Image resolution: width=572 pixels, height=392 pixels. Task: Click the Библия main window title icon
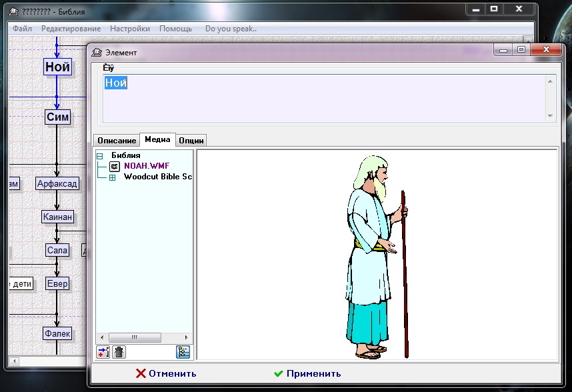coord(14,11)
